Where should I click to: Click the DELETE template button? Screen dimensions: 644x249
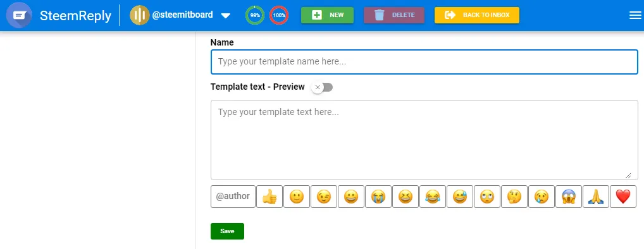pyautogui.click(x=394, y=15)
